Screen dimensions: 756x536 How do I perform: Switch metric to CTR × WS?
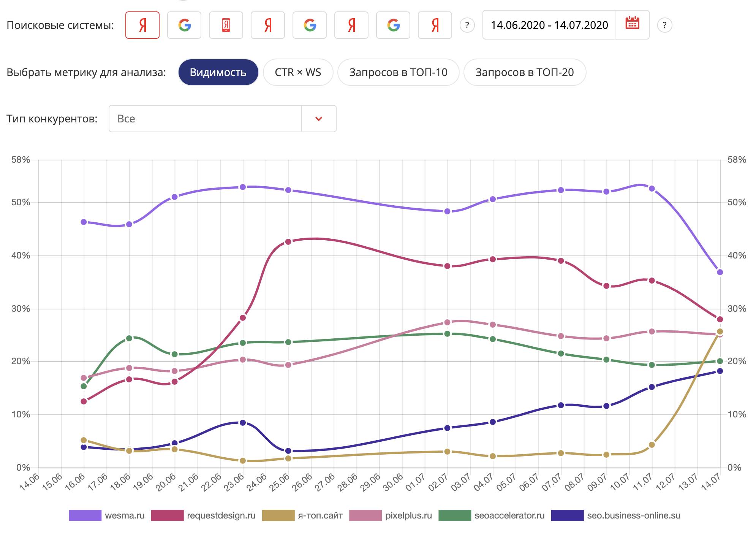(298, 72)
